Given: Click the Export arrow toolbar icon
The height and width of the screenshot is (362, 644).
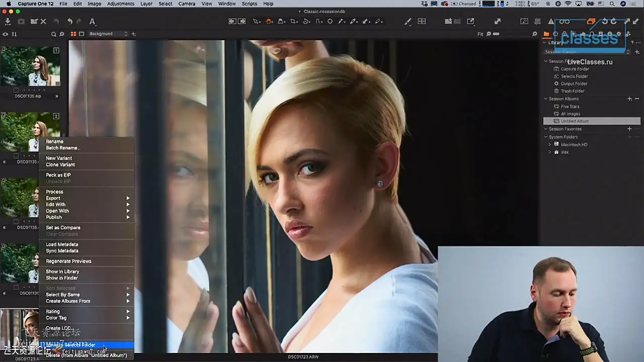Looking at the screenshot, I should pyautogui.click(x=470, y=22).
